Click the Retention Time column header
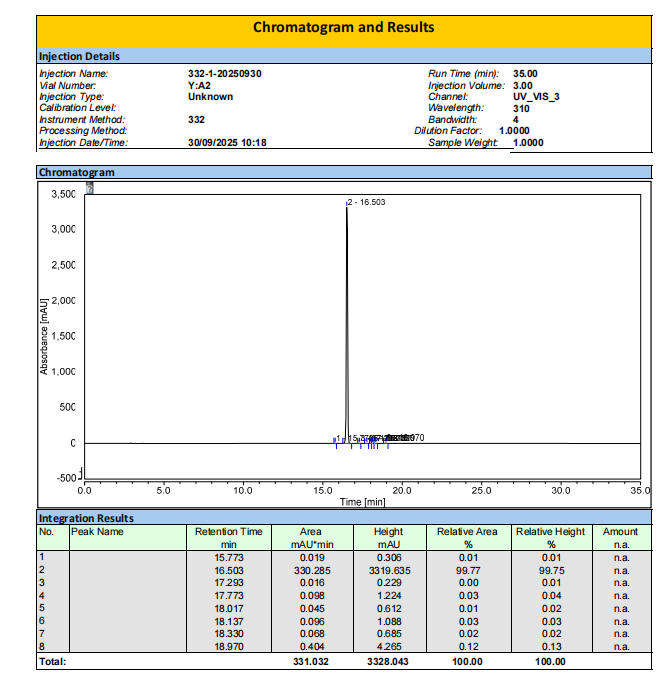This screenshot has height=692, width=672. tap(228, 538)
